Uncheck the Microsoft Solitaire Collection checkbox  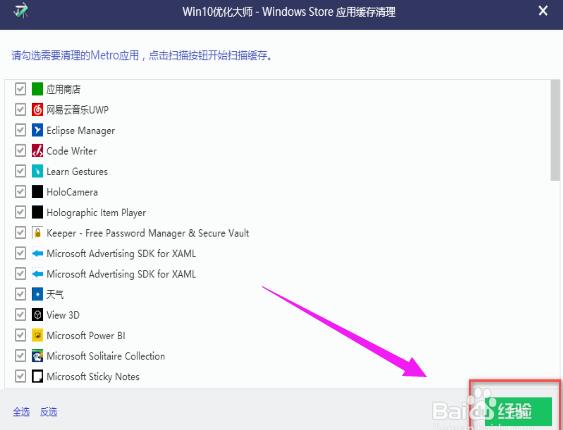20,356
